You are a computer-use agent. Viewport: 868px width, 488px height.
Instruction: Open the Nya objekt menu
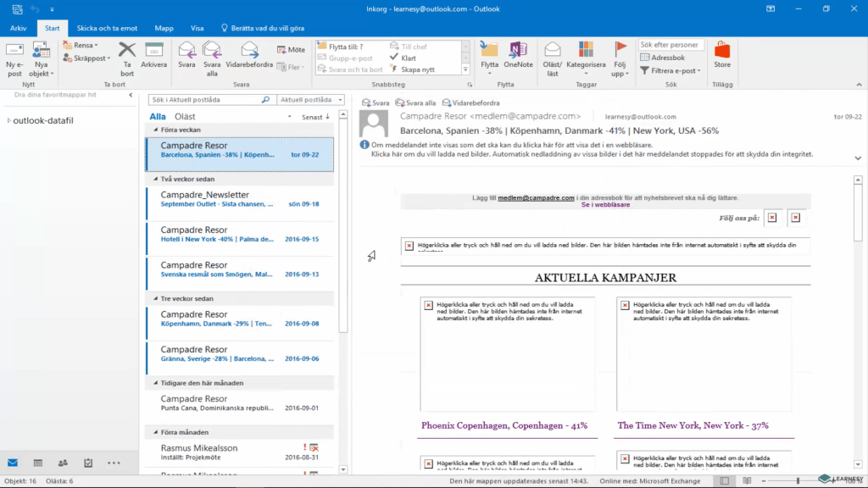tap(41, 59)
